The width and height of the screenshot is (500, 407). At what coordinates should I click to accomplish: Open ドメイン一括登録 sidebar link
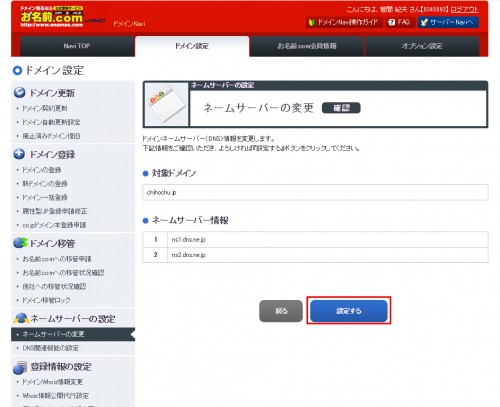click(x=45, y=198)
